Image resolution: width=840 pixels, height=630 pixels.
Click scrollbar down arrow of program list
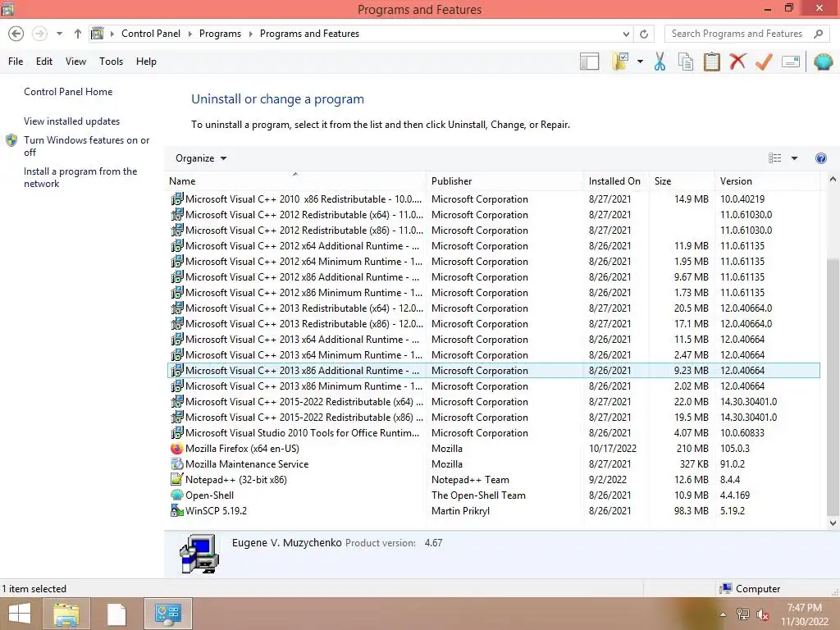click(833, 523)
